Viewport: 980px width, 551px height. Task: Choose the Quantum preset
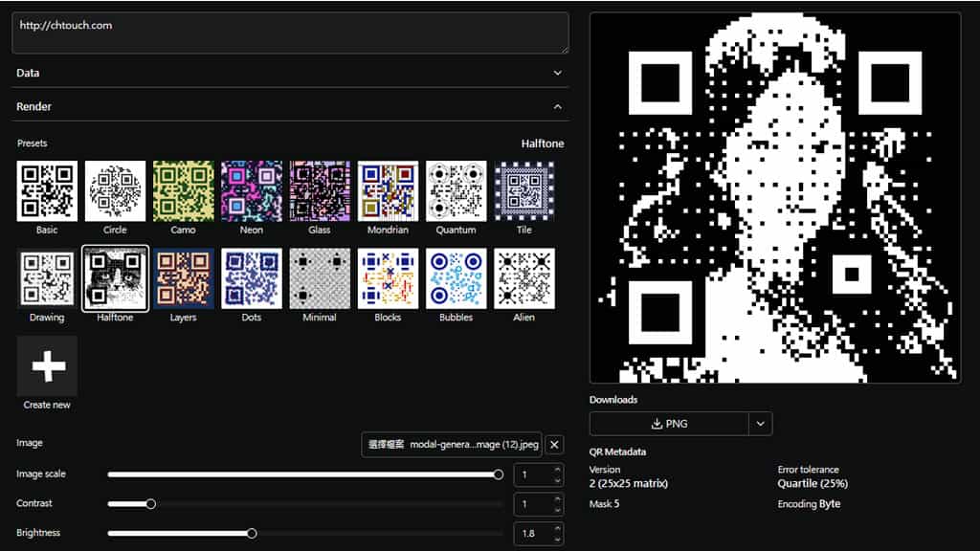tap(456, 191)
